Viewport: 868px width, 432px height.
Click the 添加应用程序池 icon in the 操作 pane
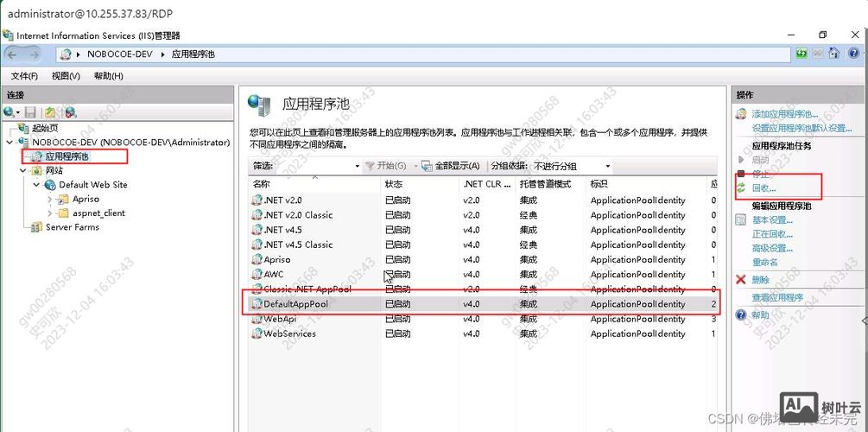(x=741, y=114)
